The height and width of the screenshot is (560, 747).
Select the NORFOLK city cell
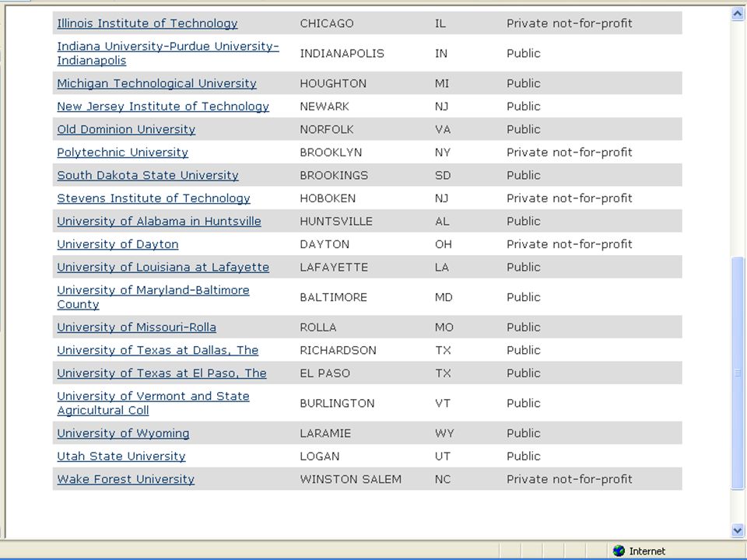[x=327, y=129]
